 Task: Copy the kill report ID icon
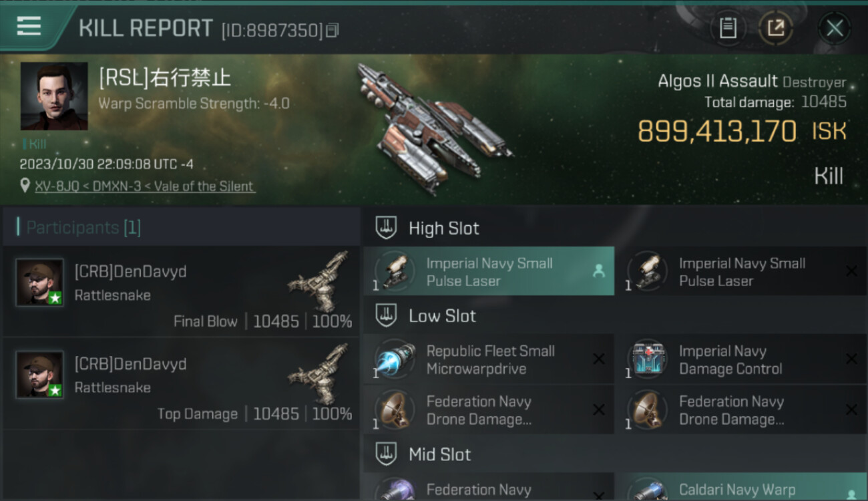click(x=333, y=30)
